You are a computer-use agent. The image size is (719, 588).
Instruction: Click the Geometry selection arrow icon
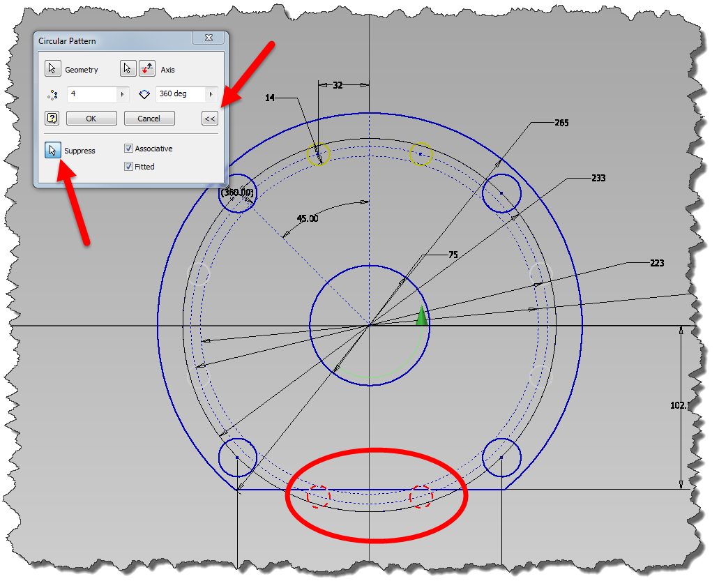click(52, 68)
